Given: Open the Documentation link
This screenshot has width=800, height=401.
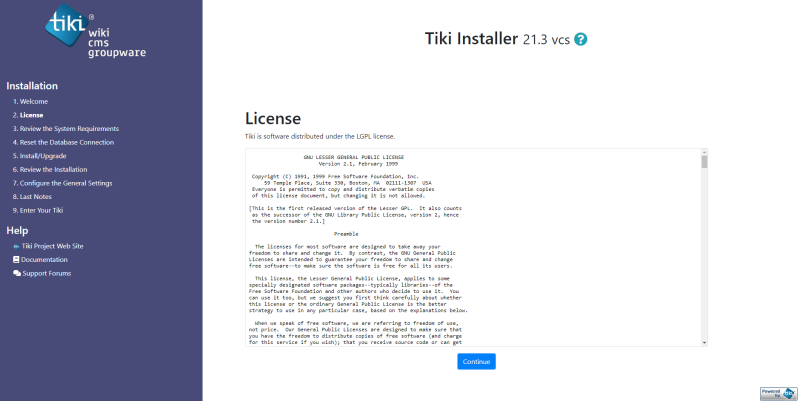Looking at the screenshot, I should coord(44,260).
